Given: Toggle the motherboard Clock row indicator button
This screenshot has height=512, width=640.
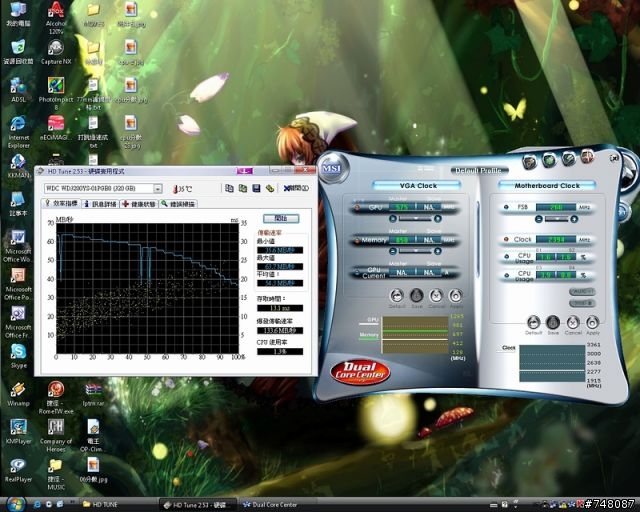Looking at the screenshot, I should click(x=506, y=239).
